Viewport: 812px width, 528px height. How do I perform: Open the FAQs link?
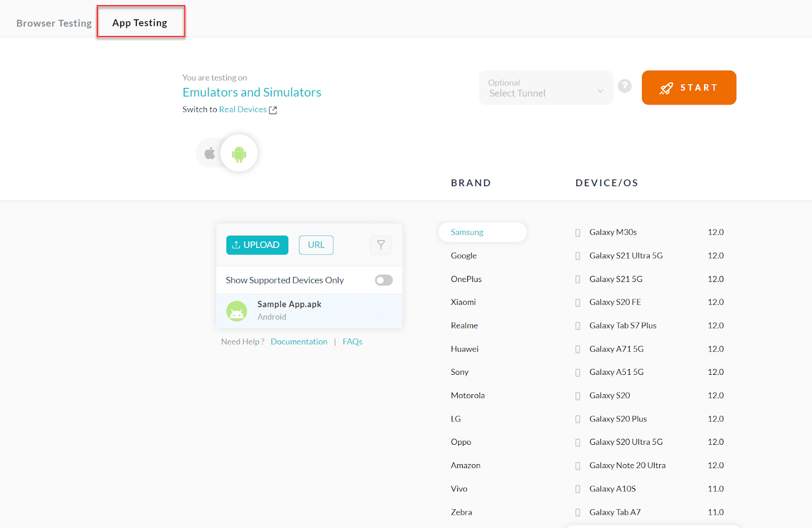352,341
